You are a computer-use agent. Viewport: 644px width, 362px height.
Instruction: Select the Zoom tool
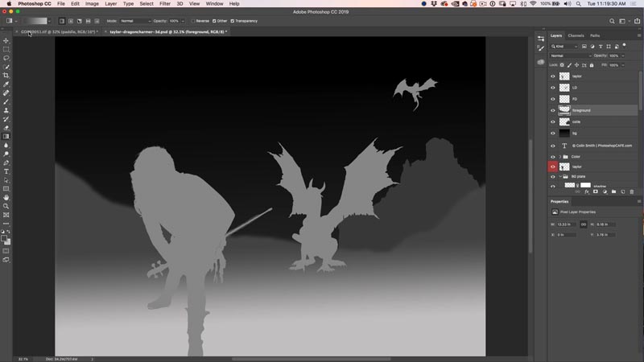click(6, 207)
